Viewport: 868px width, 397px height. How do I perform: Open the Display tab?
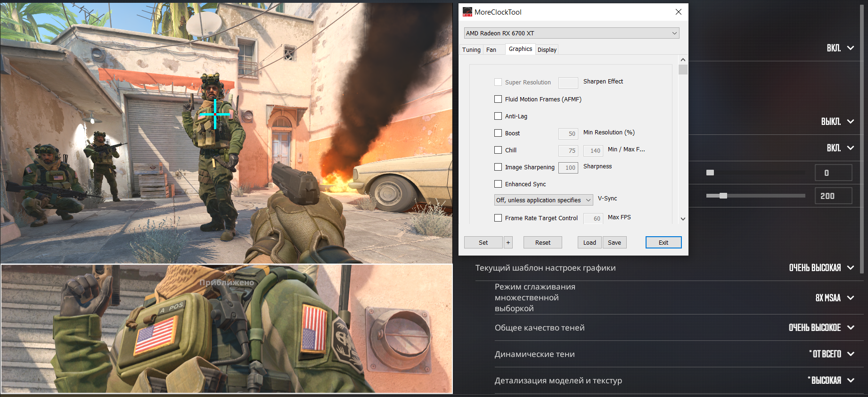(547, 50)
